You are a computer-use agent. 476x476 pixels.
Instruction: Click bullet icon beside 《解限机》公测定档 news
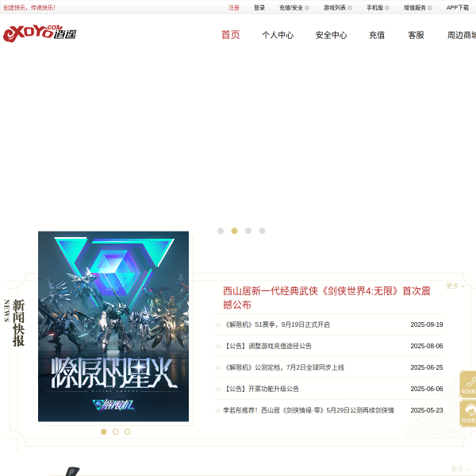[218, 367]
